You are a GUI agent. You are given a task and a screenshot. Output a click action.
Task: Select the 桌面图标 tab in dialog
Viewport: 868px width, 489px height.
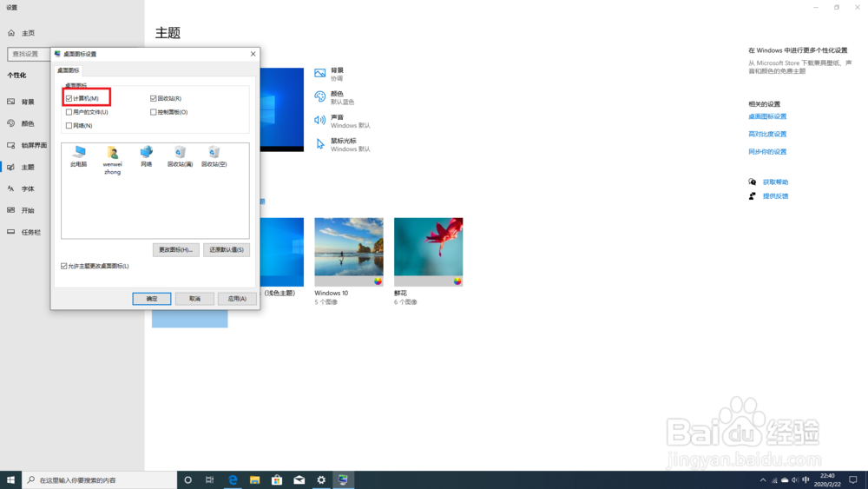69,70
